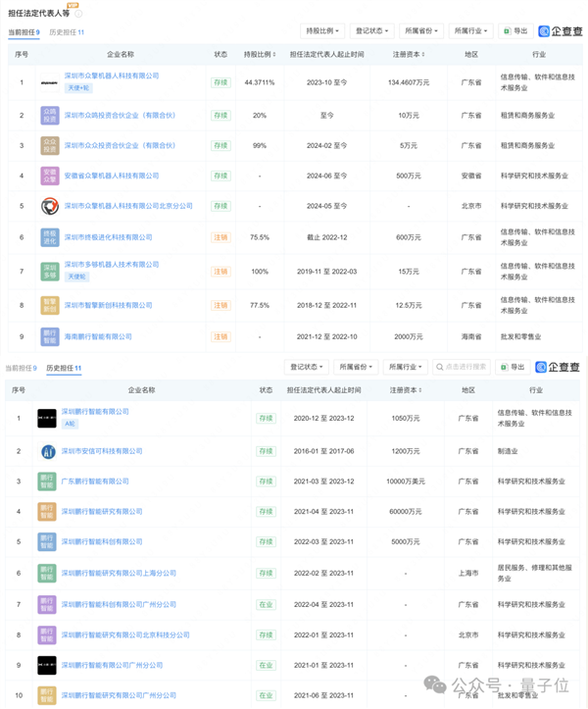Screen dimensions: 588x709
Task: Click the top 导出 export button
Action: [x=515, y=32]
